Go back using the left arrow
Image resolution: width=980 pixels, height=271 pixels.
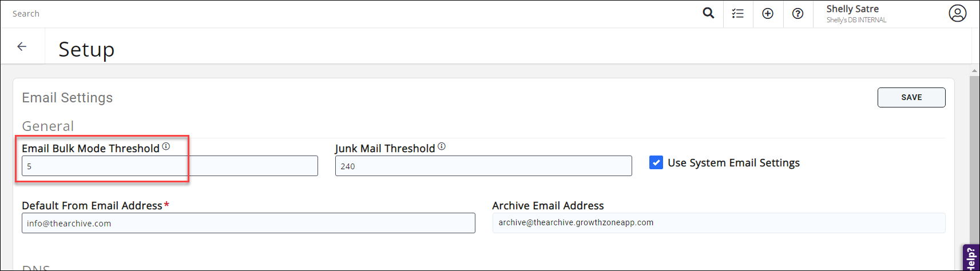22,47
